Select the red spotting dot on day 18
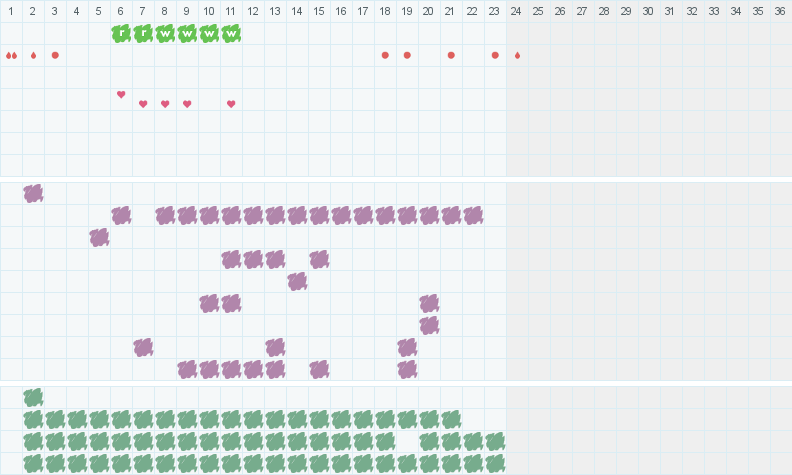 (x=385, y=55)
